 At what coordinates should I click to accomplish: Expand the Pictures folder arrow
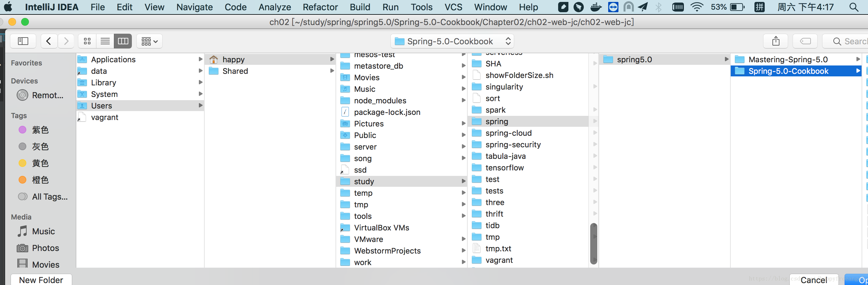tap(464, 124)
